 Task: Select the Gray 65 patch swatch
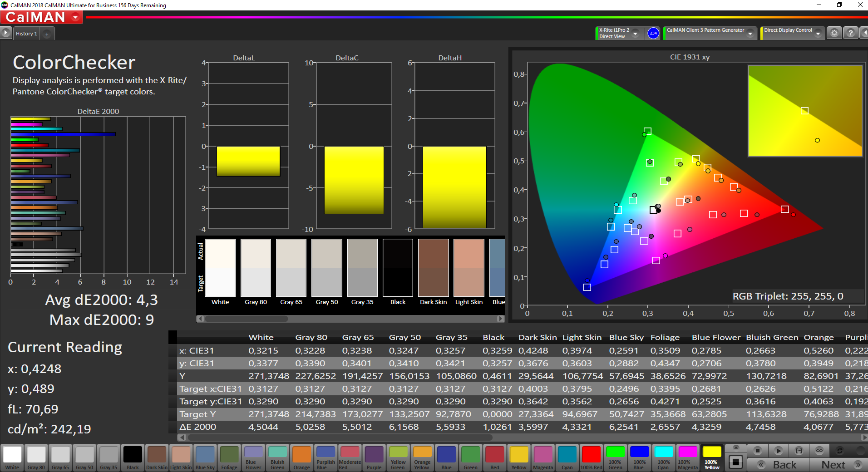[x=60, y=457]
